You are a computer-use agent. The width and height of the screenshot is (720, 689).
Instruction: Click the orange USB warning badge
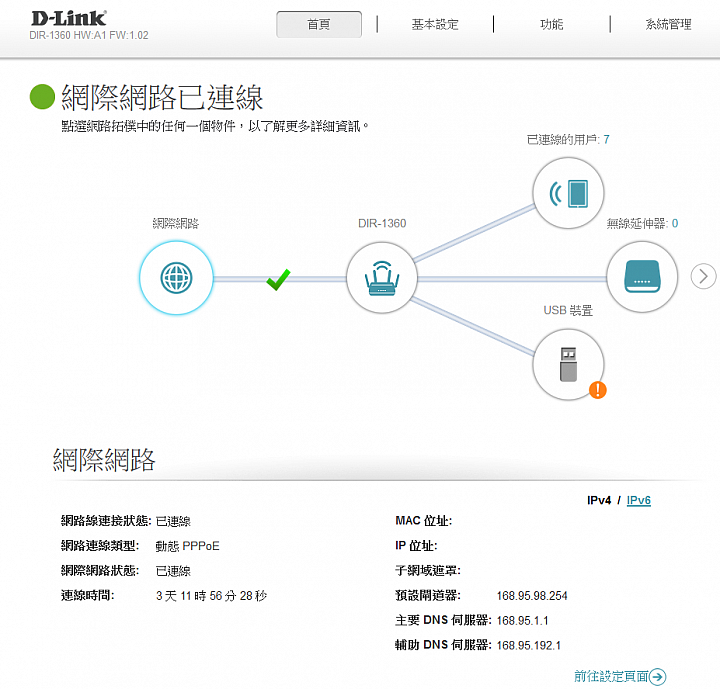[x=598, y=390]
